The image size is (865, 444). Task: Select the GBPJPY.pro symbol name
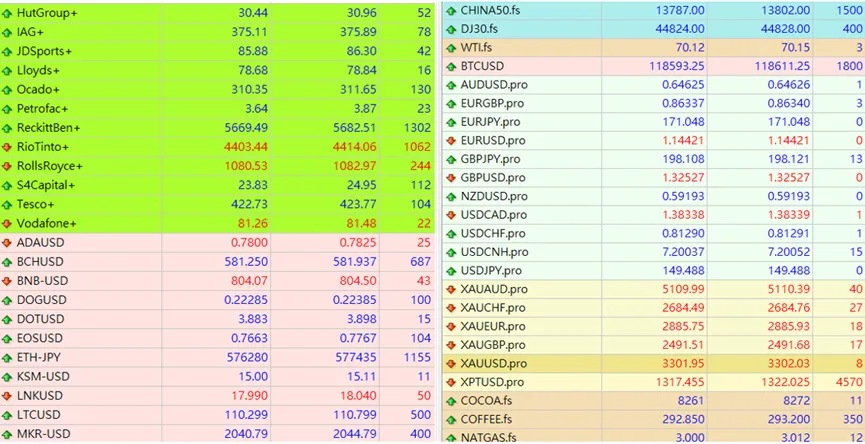[490, 159]
